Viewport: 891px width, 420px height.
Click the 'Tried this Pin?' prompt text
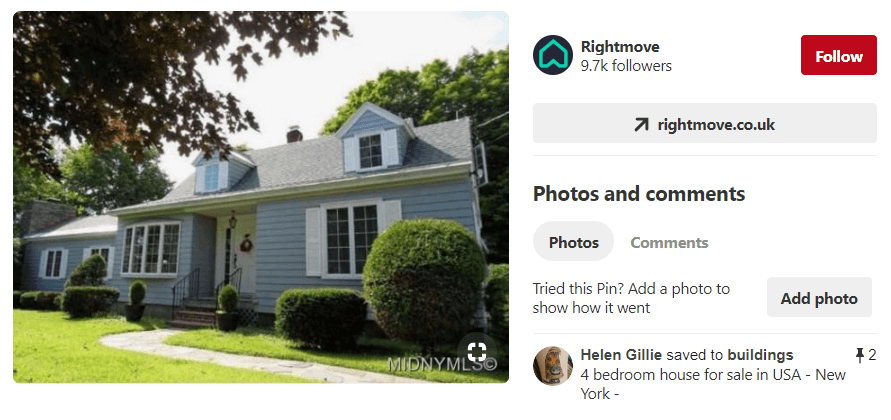point(631,298)
